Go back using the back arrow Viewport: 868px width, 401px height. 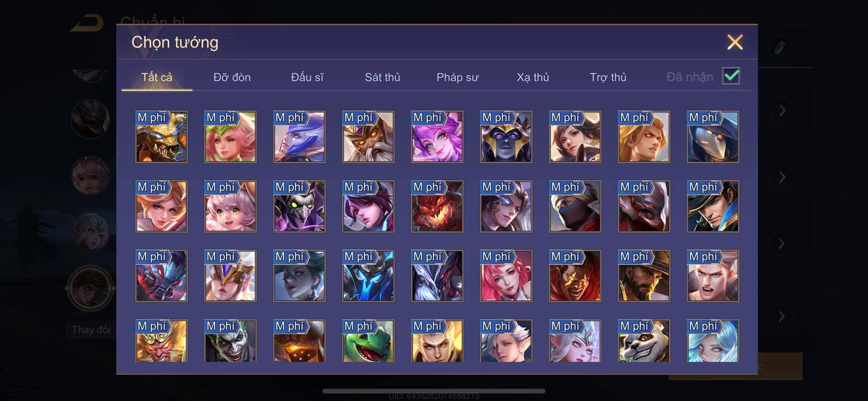(87, 23)
